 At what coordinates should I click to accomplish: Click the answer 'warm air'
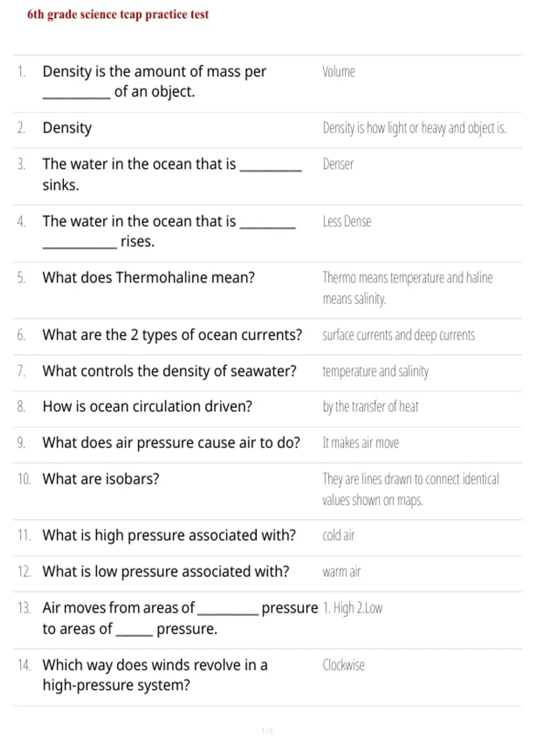[342, 571]
